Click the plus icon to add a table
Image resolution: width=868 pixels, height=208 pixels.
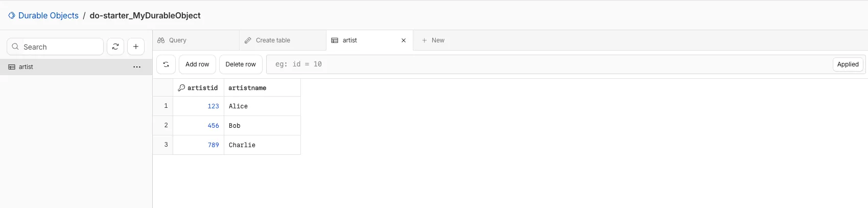[136, 47]
